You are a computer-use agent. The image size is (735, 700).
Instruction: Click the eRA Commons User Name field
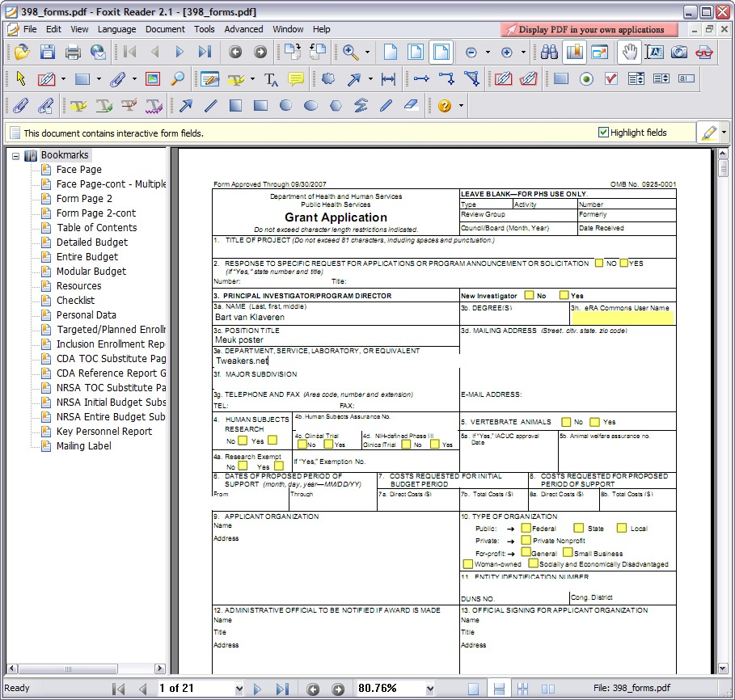[623, 318]
